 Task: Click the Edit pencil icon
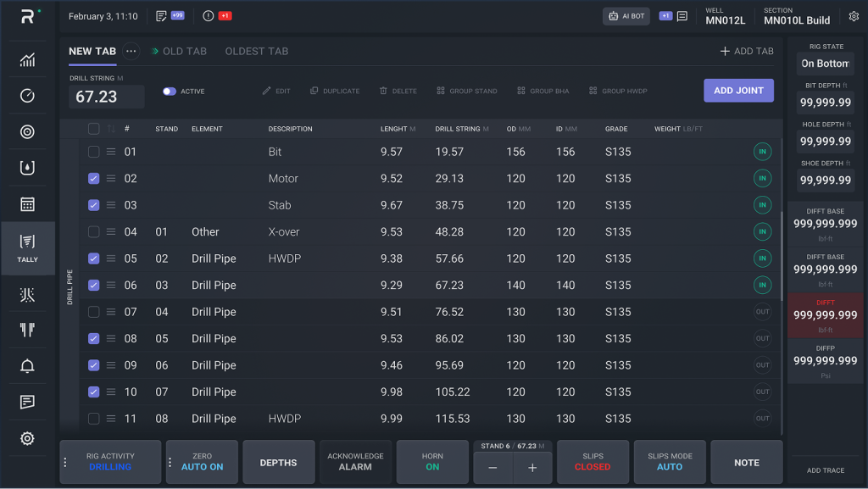click(267, 91)
